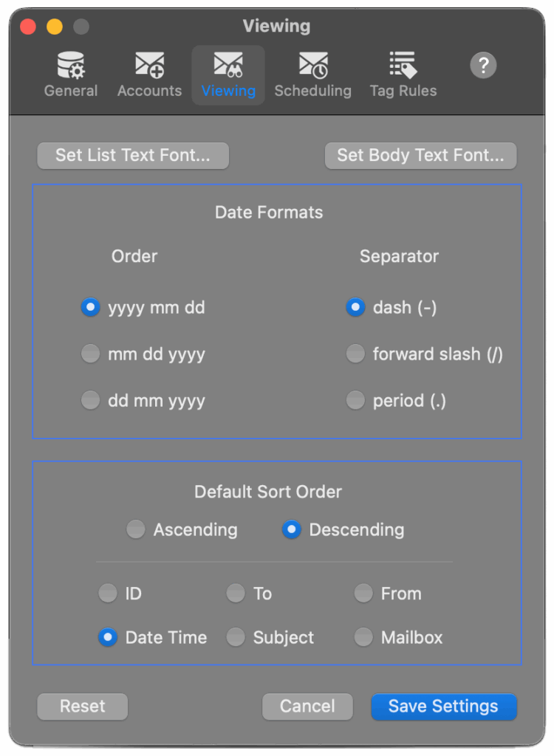Select the mm dd yyyy date order
The width and height of the screenshot is (554, 756).
click(90, 354)
